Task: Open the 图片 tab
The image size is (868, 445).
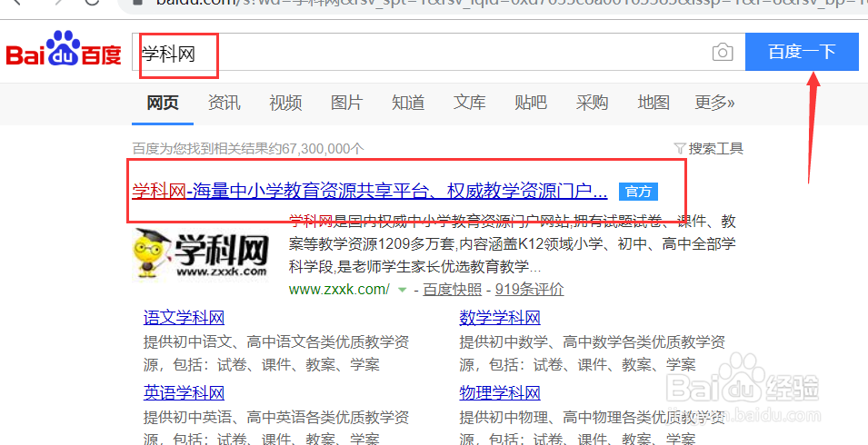Action: click(x=346, y=103)
